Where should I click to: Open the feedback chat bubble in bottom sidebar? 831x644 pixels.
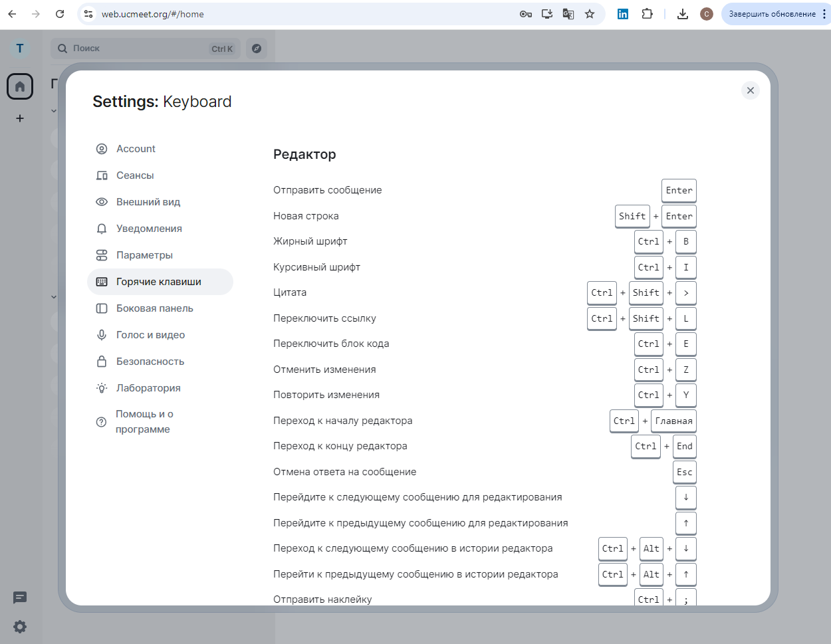(19, 598)
